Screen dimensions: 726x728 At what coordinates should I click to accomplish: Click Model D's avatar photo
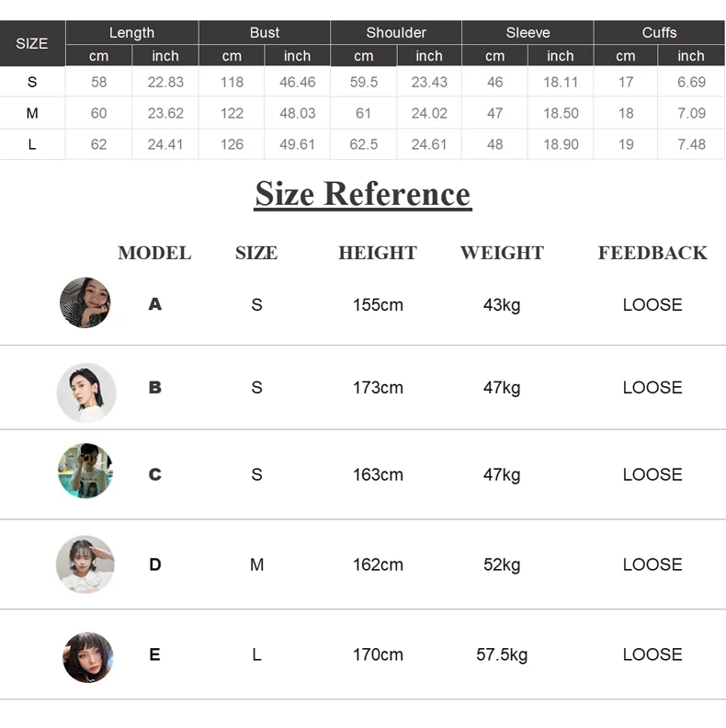click(x=85, y=564)
